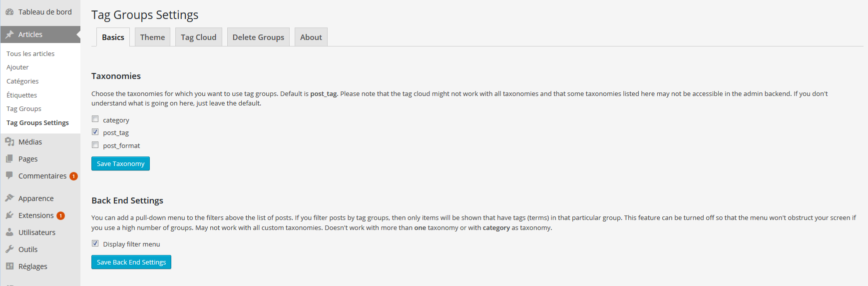Tick the post_format checkbox
This screenshot has height=286, width=868.
pos(95,145)
